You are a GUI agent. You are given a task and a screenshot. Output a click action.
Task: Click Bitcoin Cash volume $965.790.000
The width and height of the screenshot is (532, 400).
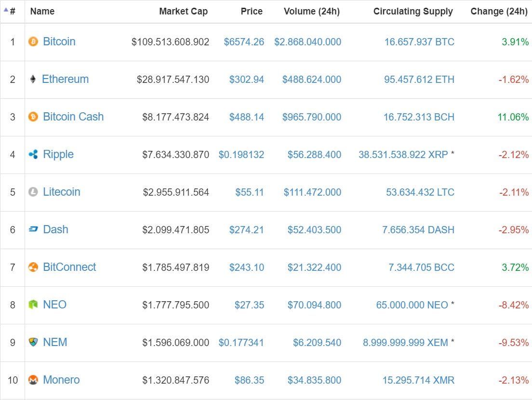click(312, 118)
